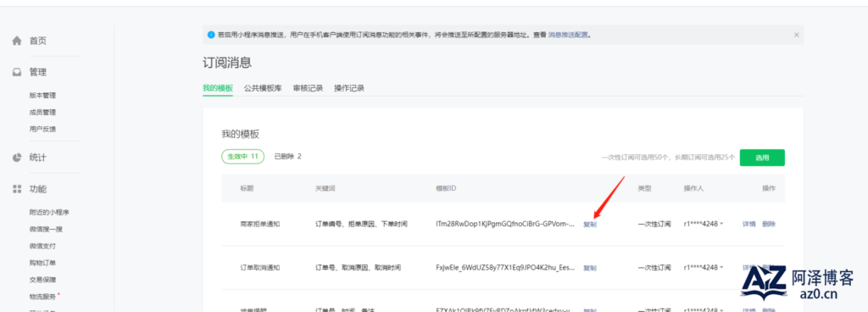Open 购物订单 in the sidebar
The image size is (868, 312).
click(42, 263)
